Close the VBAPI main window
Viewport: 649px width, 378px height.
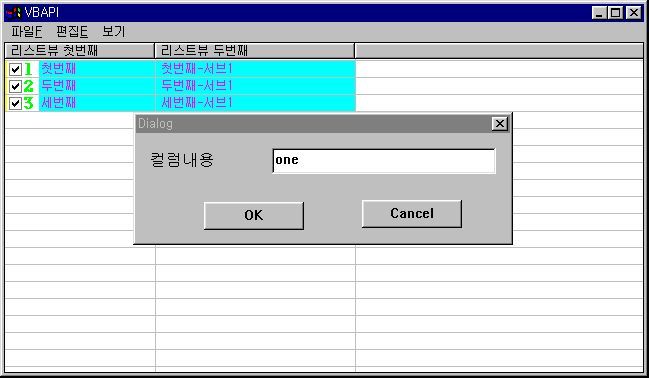click(634, 13)
